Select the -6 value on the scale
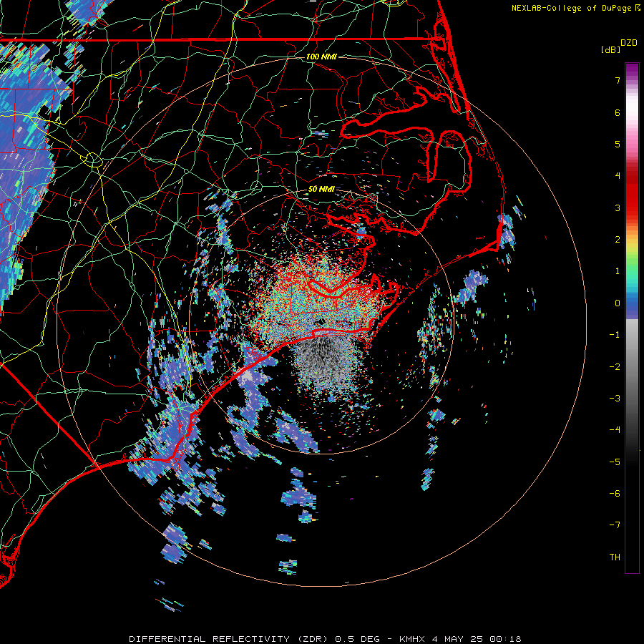The image size is (644, 644). [615, 494]
